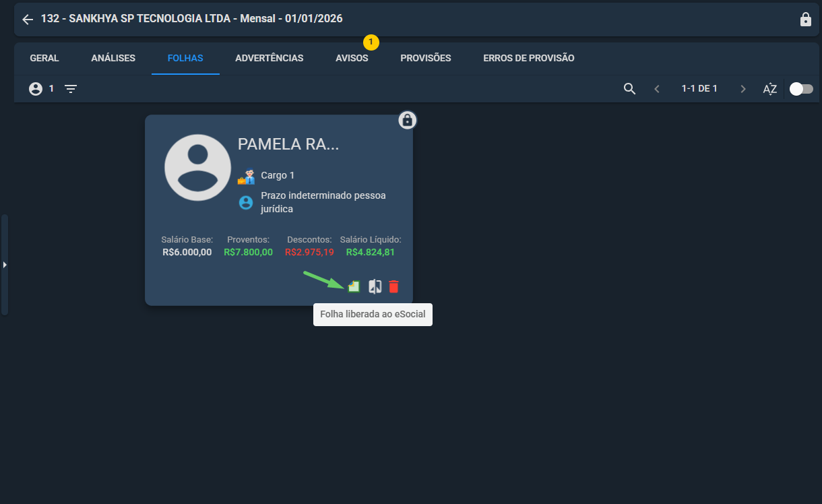Open the GERAL tab
Viewport: 822px width, 504px height.
coord(44,58)
